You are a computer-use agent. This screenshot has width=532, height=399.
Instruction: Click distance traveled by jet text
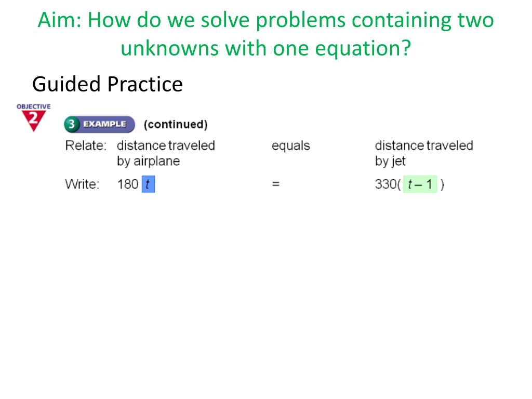pyautogui.click(x=424, y=153)
